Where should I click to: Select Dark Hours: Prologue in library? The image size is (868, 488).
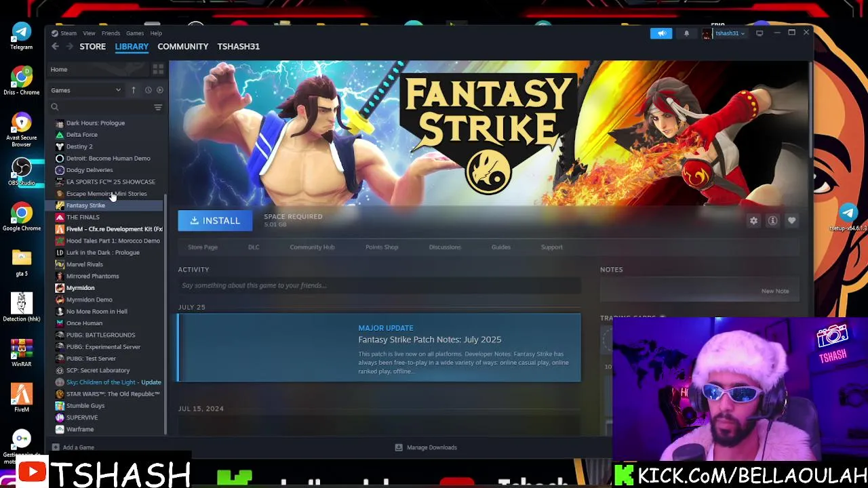[x=95, y=123]
